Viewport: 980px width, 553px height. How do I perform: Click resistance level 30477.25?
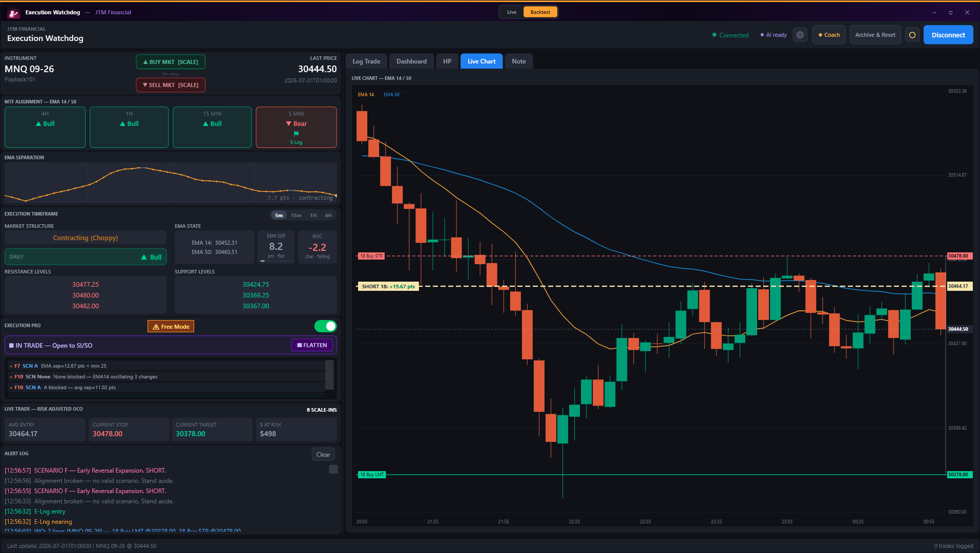click(x=86, y=285)
